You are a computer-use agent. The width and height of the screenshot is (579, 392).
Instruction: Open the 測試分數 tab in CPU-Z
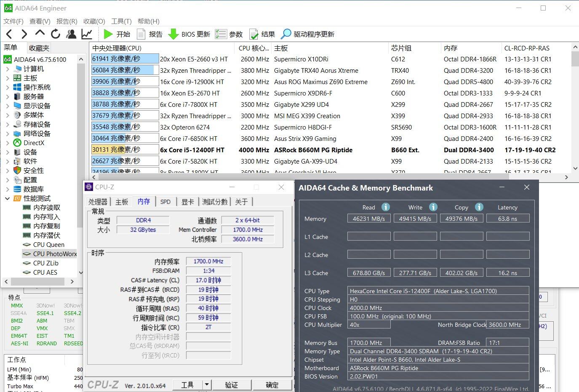click(x=215, y=202)
